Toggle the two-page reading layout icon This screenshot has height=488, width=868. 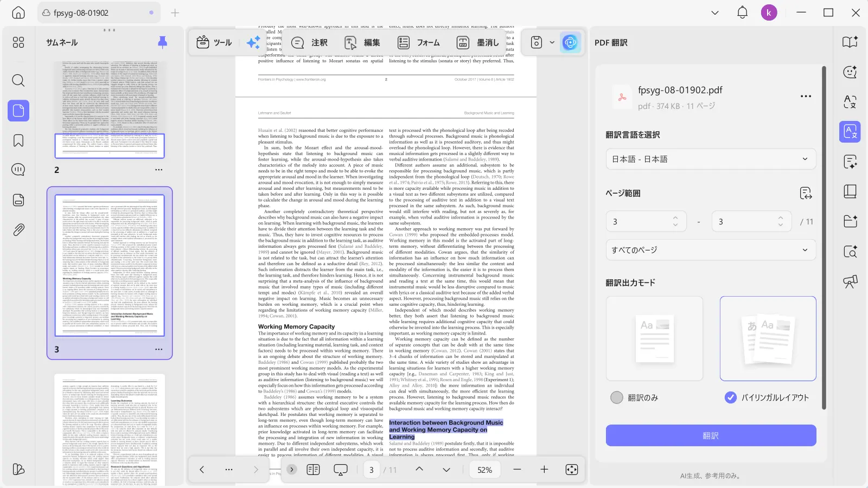click(313, 470)
